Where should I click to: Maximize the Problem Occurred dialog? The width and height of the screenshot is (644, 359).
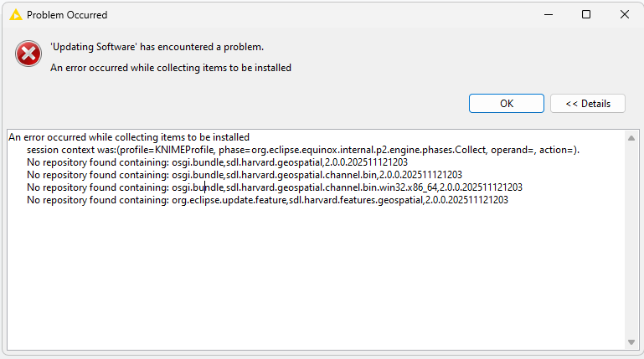pos(586,15)
